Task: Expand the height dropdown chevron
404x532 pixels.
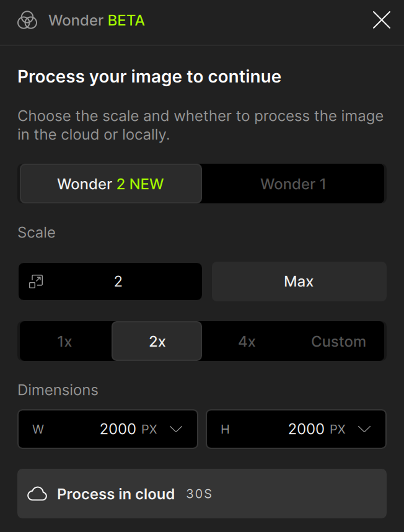Action: [x=364, y=429]
